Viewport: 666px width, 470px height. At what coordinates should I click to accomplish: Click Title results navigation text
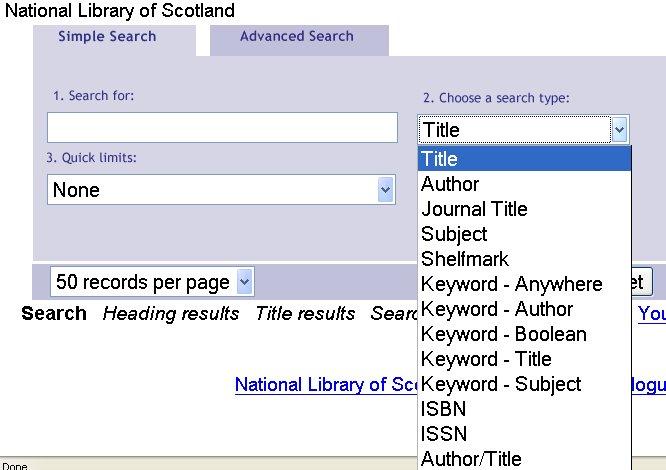point(305,314)
